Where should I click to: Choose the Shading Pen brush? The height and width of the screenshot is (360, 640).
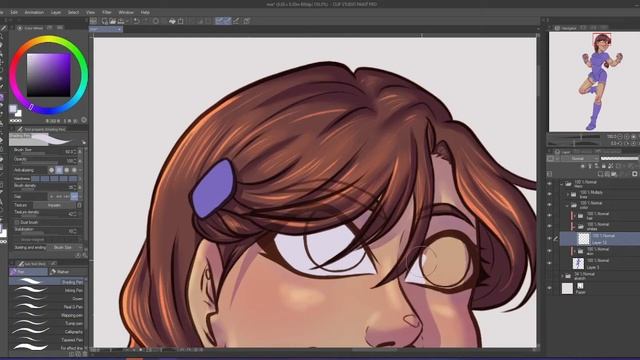(48, 282)
